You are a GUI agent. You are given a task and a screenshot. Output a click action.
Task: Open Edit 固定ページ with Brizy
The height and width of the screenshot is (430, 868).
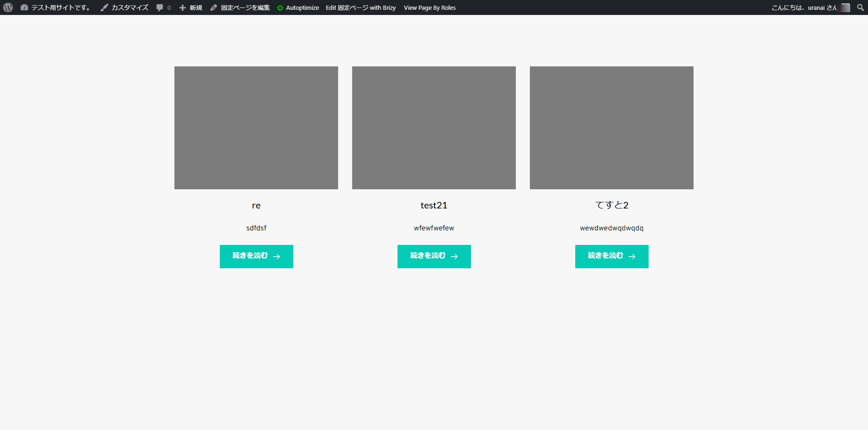click(x=361, y=7)
